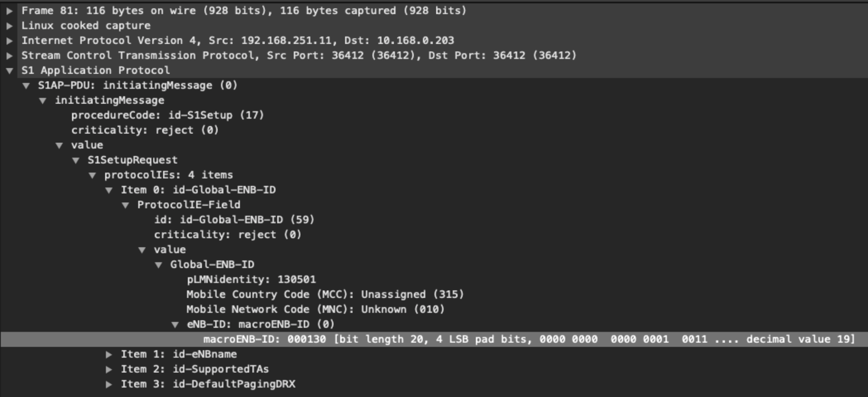Select the highlighted macroENB-ID: 000130 row
Screen dimensions: 868x397
pos(528,340)
